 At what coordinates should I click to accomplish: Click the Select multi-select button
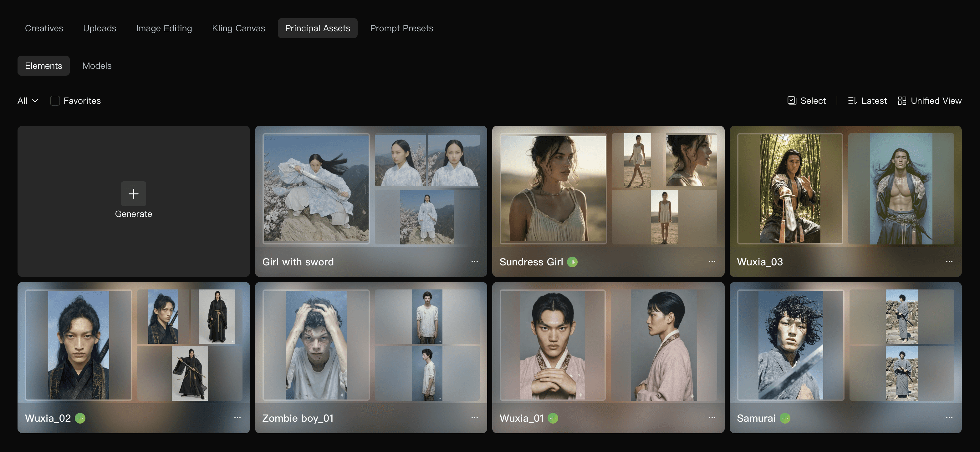click(x=807, y=101)
